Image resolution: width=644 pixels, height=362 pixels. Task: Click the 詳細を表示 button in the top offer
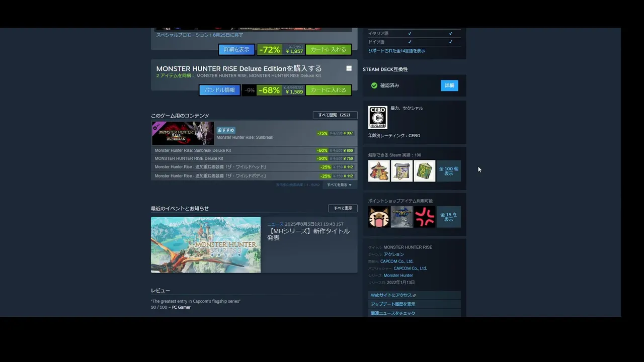point(236,50)
